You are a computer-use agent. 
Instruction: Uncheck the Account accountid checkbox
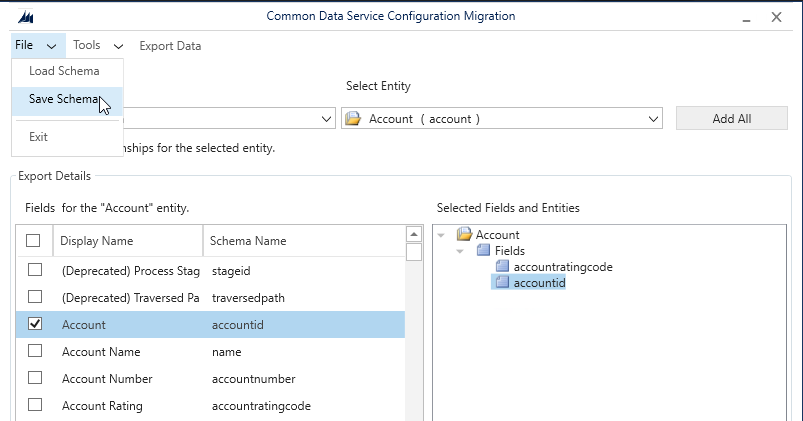pos(35,324)
